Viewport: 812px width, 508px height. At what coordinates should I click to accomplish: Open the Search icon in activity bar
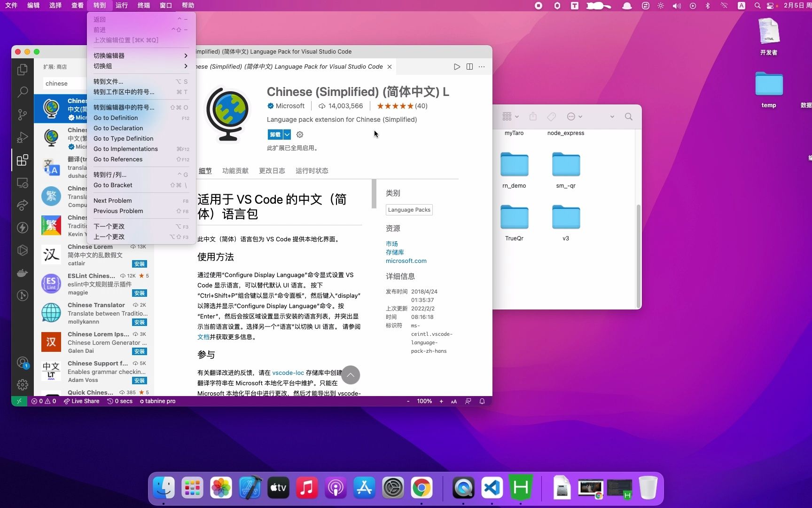tap(22, 92)
